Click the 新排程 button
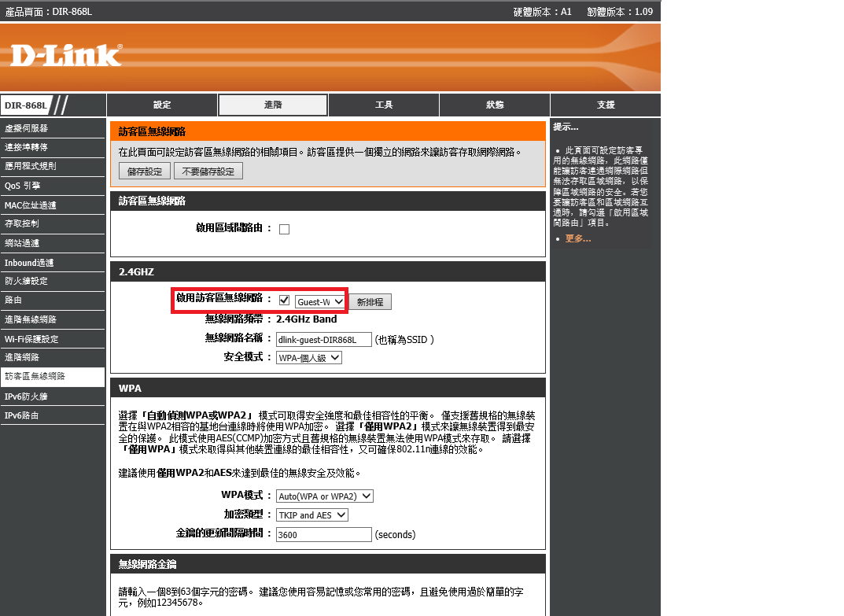Image resolution: width=844 pixels, height=616 pixels. [x=370, y=302]
